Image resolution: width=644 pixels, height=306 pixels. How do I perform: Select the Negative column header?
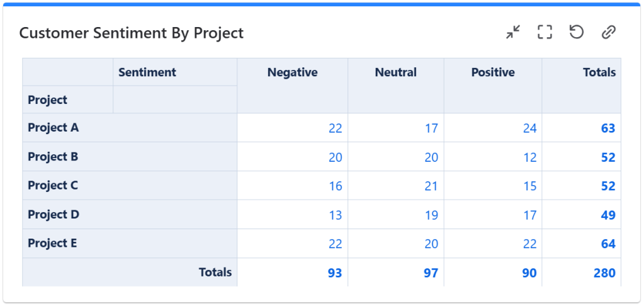tap(292, 72)
